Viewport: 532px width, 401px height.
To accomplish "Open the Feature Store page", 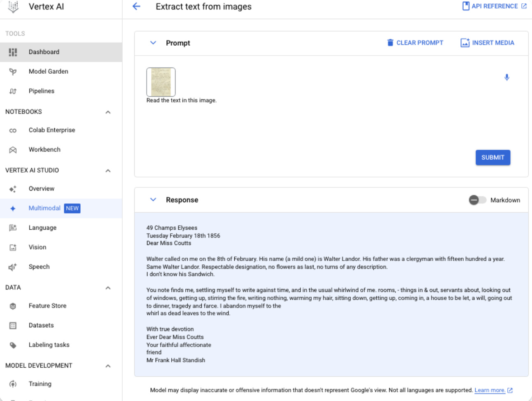I will pos(61,306).
